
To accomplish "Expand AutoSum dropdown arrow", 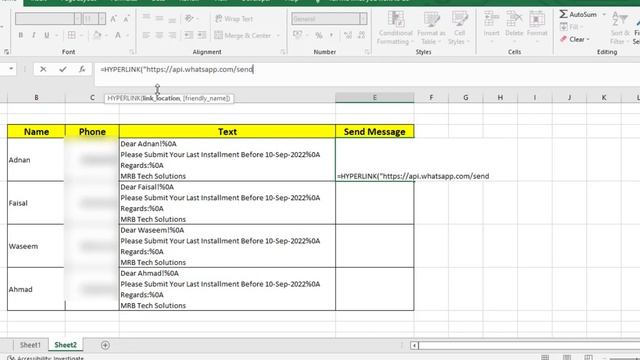I will coord(604,14).
